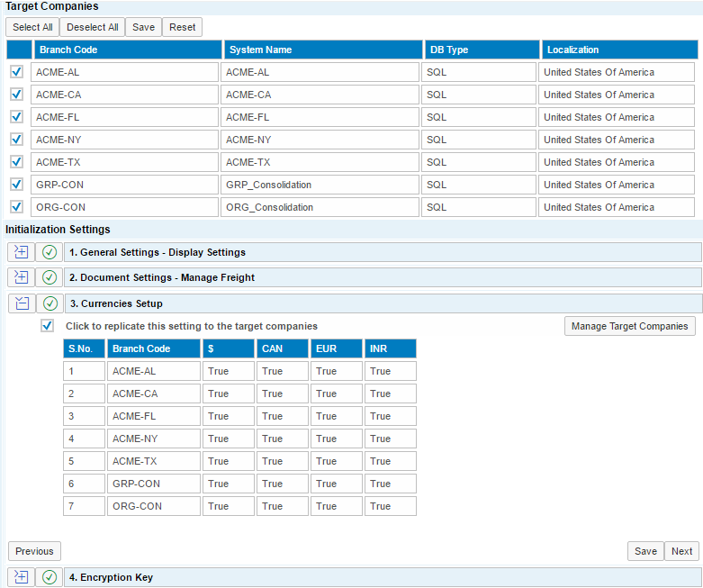Screen dimensions: 703x588
Task: Click green checkmark icon for Encryption Key
Action: (x=50, y=577)
